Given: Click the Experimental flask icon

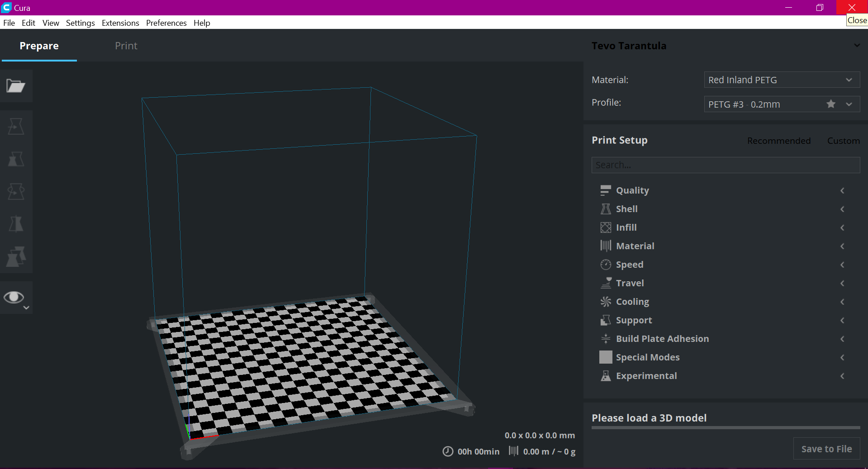Looking at the screenshot, I should (606, 376).
